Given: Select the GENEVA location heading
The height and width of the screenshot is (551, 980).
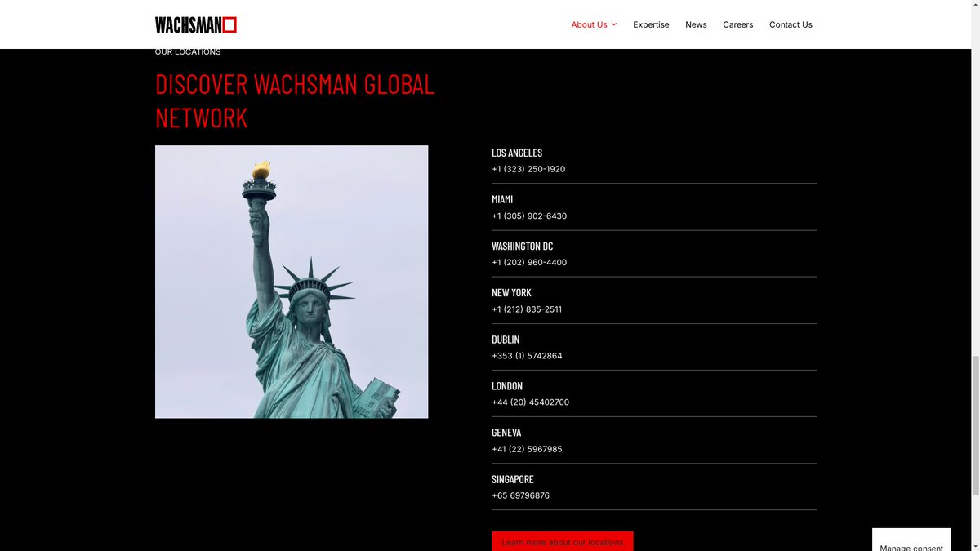Looking at the screenshot, I should [x=506, y=432].
